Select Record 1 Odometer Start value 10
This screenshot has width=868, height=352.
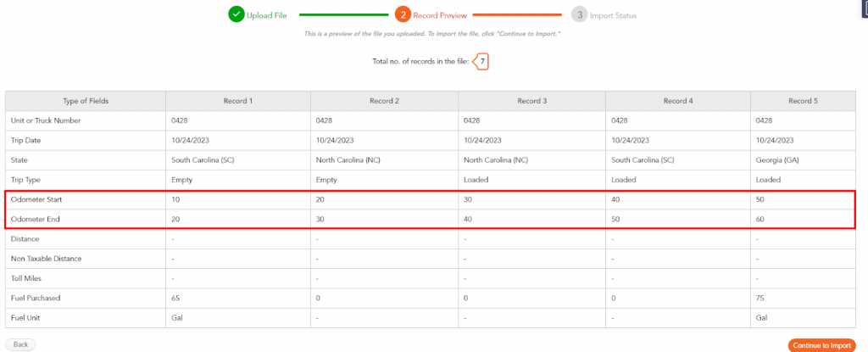(x=238, y=199)
